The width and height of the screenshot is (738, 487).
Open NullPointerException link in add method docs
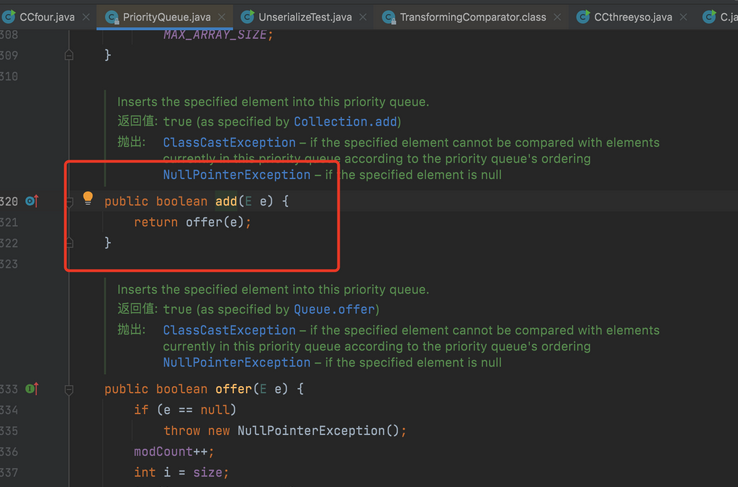[237, 175]
